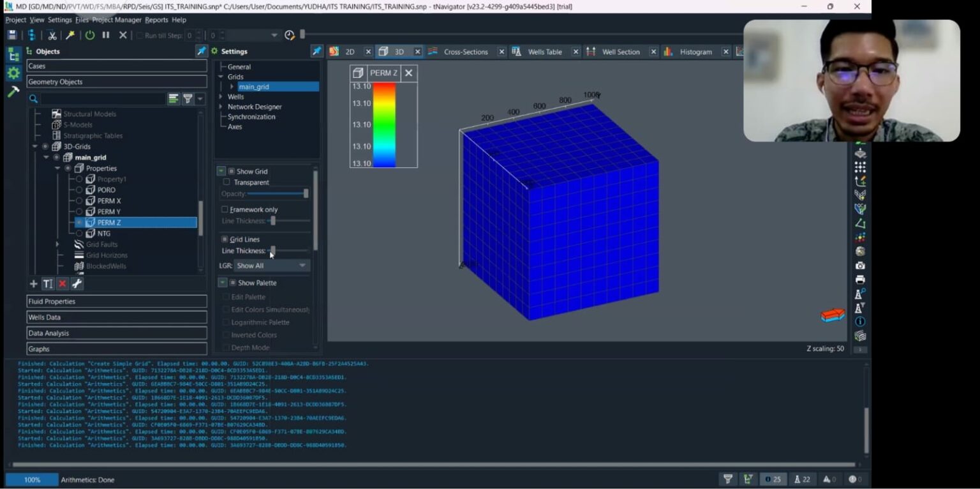Image resolution: width=980 pixels, height=489 pixels.
Task: Click the save project icon in toolbar
Action: click(12, 35)
